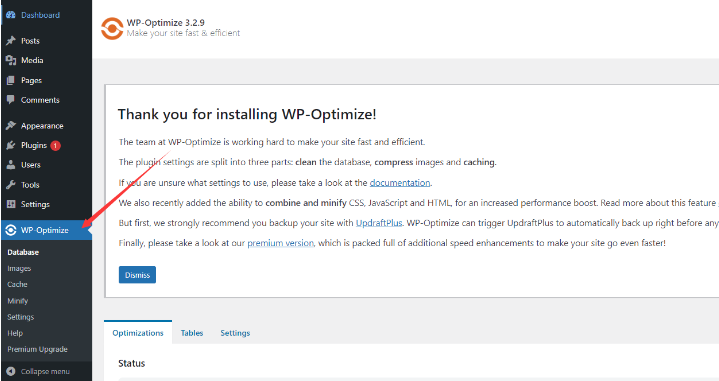Collapse the admin sidebar menu
Screen dimensions: 719x381
[45, 371]
